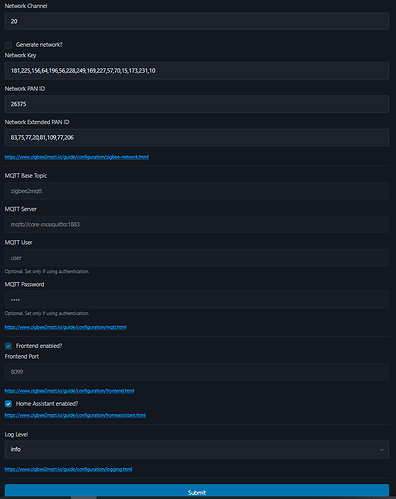Toggle the Generate network checkbox
This screenshot has width=396, height=499.
[x=8, y=45]
